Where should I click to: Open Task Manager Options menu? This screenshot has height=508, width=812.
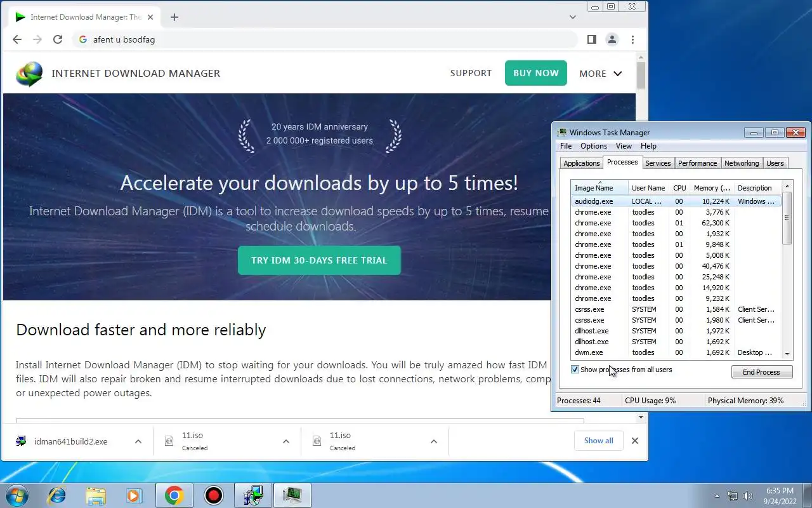point(594,146)
